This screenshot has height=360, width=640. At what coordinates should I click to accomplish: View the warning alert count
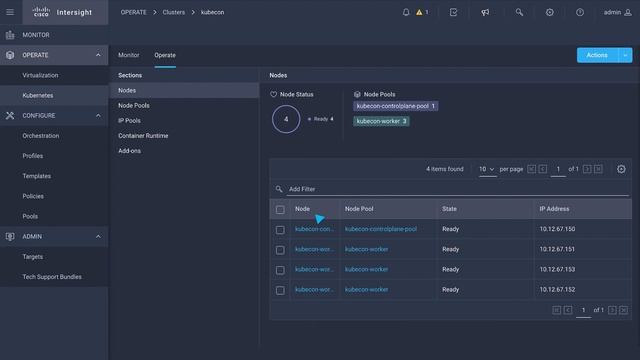click(422, 12)
